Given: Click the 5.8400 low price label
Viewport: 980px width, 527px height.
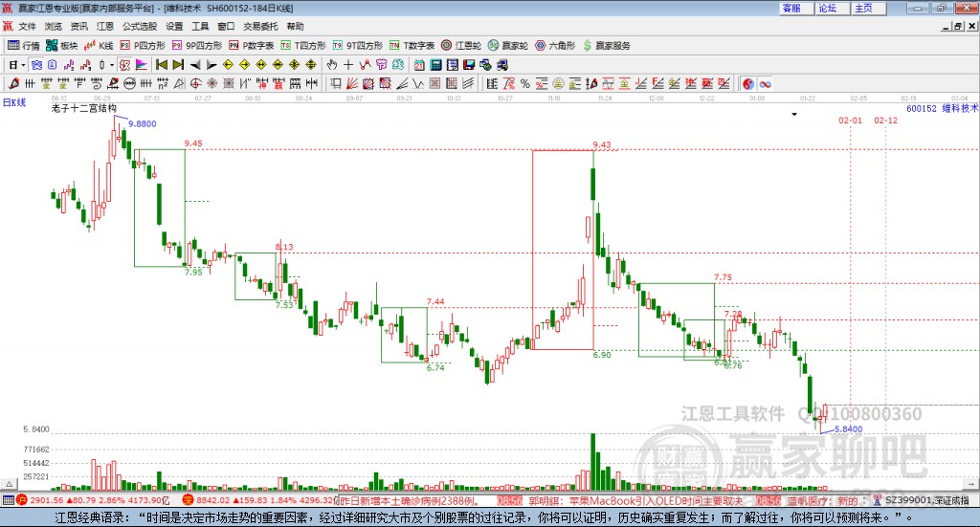Looking at the screenshot, I should (x=849, y=429).
